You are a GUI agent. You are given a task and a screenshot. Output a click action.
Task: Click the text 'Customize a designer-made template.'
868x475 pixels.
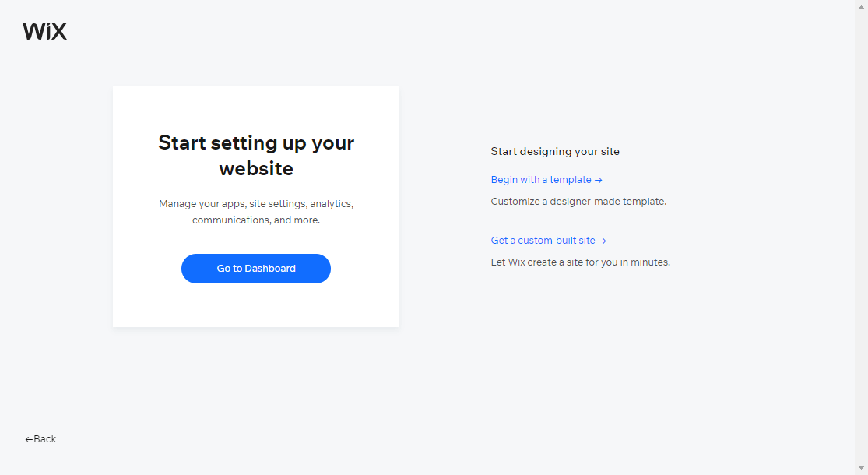click(578, 201)
